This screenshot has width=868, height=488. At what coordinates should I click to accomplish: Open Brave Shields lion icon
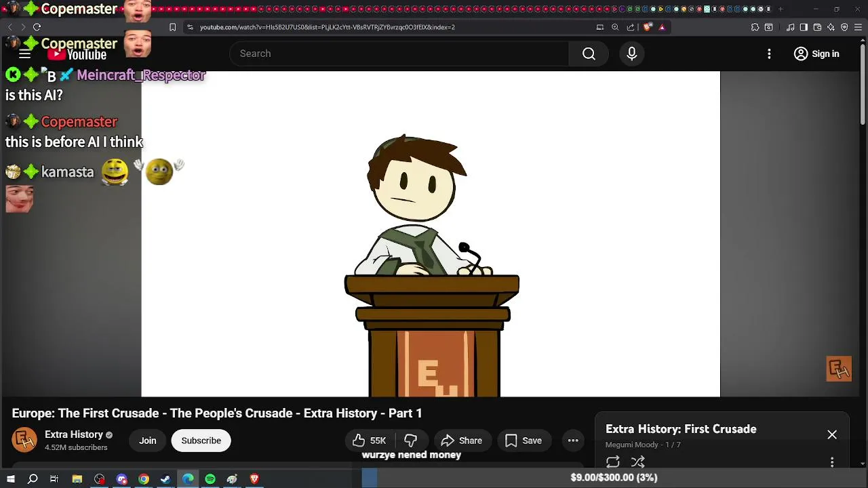point(647,27)
